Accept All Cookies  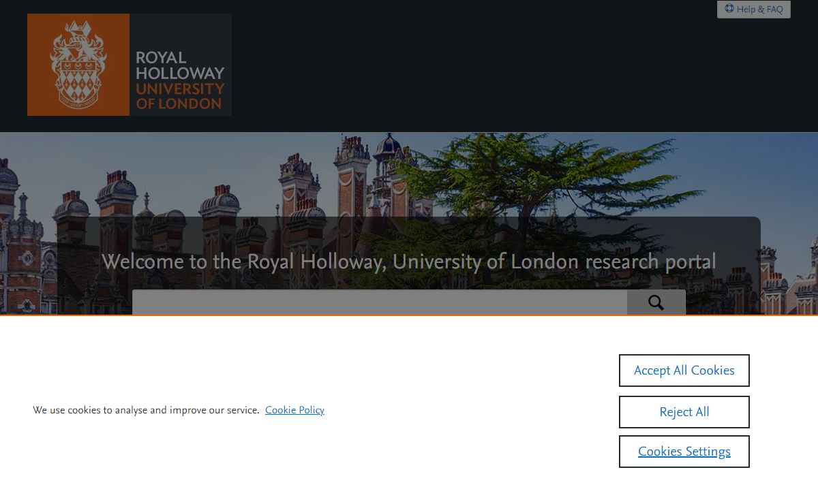tap(684, 371)
